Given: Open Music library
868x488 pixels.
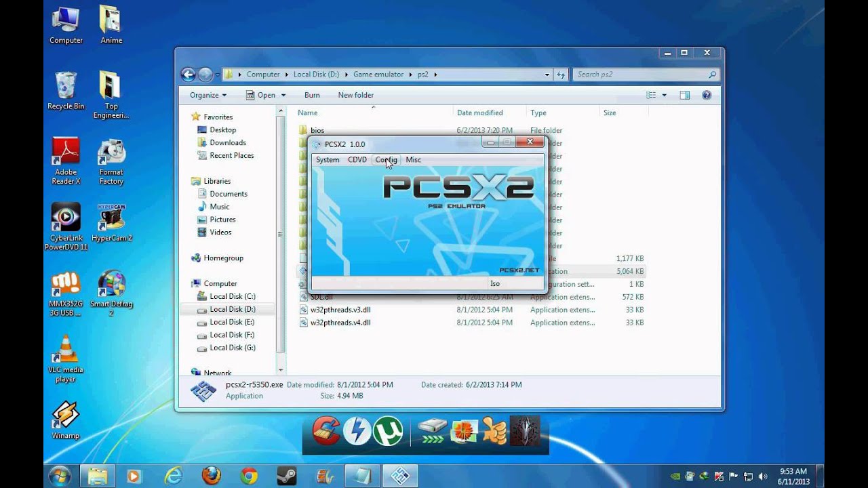Looking at the screenshot, I should [x=219, y=207].
